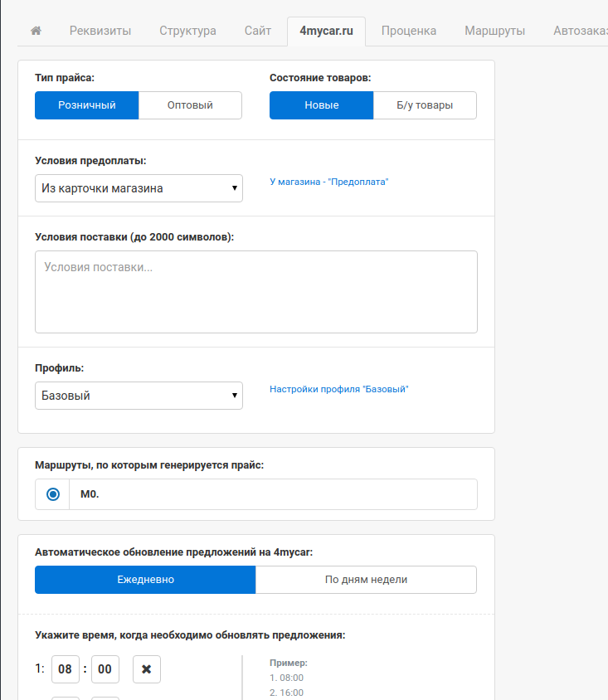
Task: Switch price type to Оптовый
Action: coord(190,105)
